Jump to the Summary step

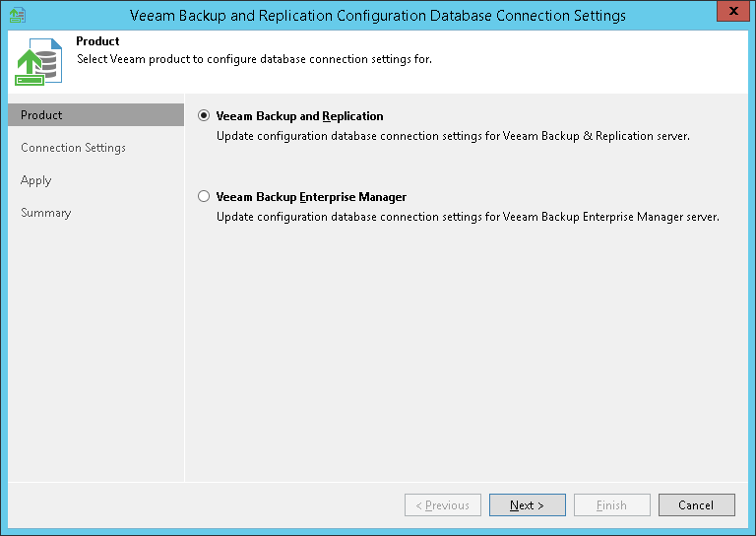pos(46,213)
